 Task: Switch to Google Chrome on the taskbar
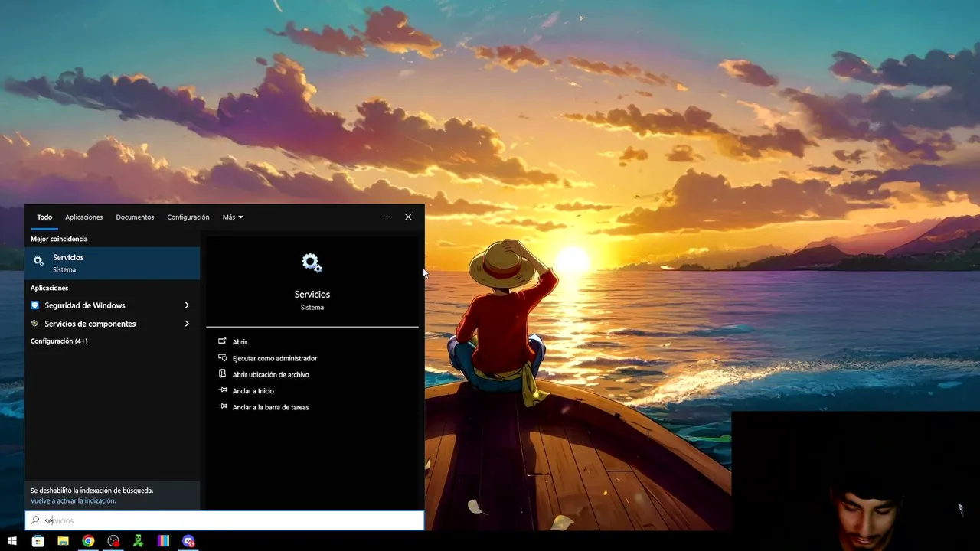tap(88, 541)
